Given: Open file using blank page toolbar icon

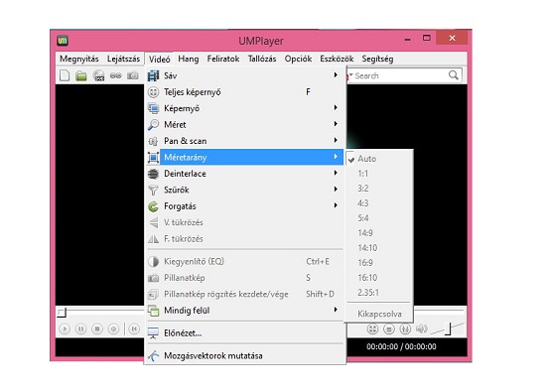Looking at the screenshot, I should click(x=65, y=75).
